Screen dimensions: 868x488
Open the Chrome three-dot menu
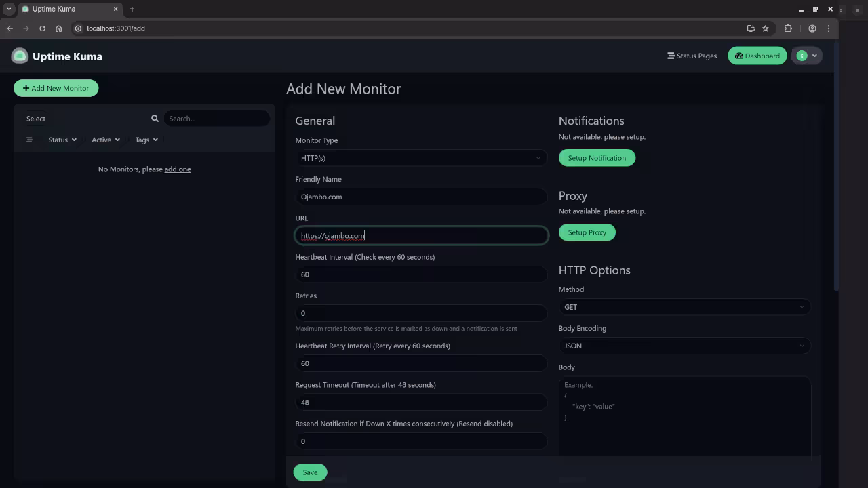828,28
